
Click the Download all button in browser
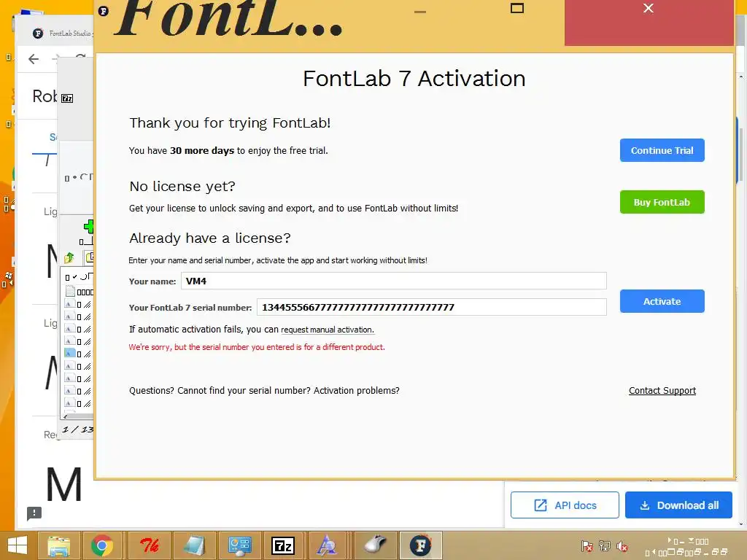678,505
